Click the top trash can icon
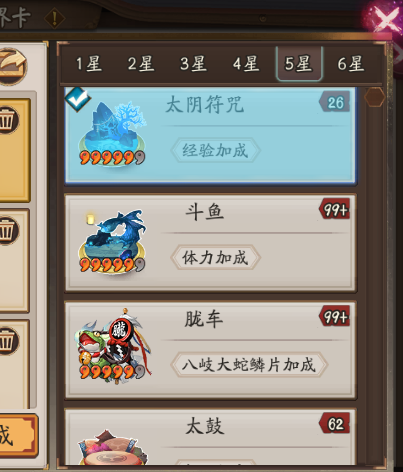Image resolution: width=403 pixels, height=472 pixels. click(7, 120)
